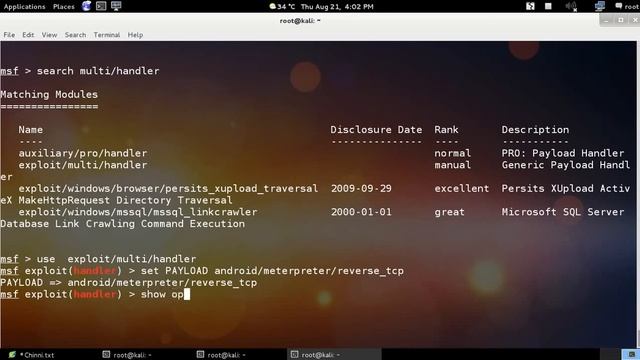The width and height of the screenshot is (640, 360).
Task: Click 'Persits XUpload Activ' description text
Action: click(566, 189)
